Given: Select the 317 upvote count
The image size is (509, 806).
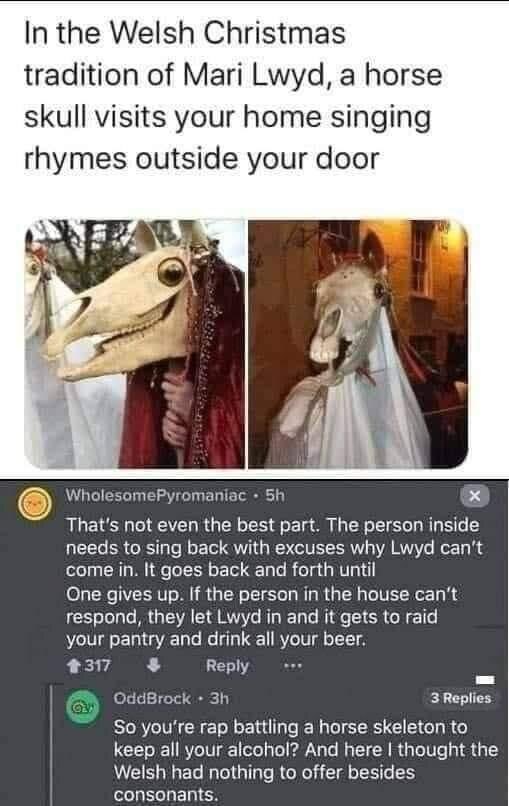Looking at the screenshot, I should click(x=97, y=666).
